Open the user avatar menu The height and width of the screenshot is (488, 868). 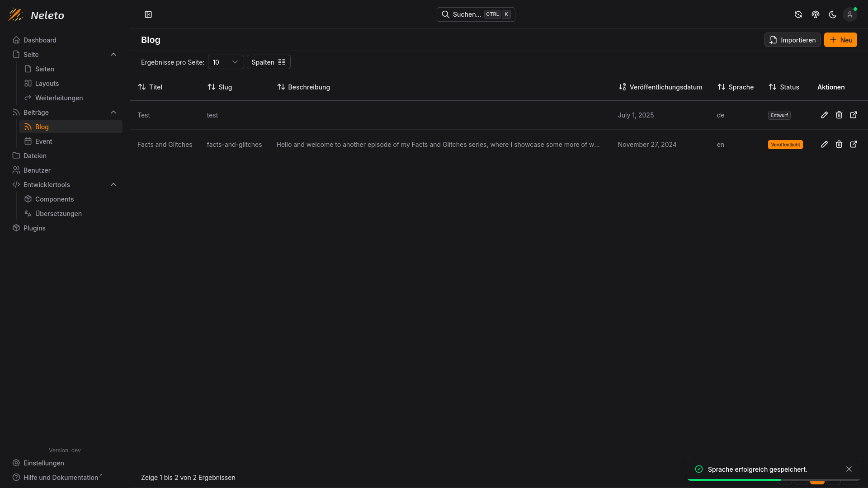click(849, 14)
